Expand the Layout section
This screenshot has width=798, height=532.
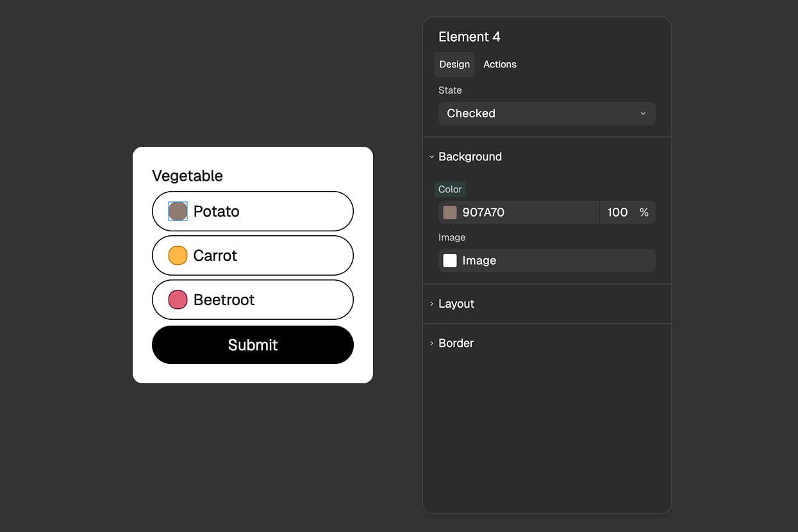pos(456,304)
